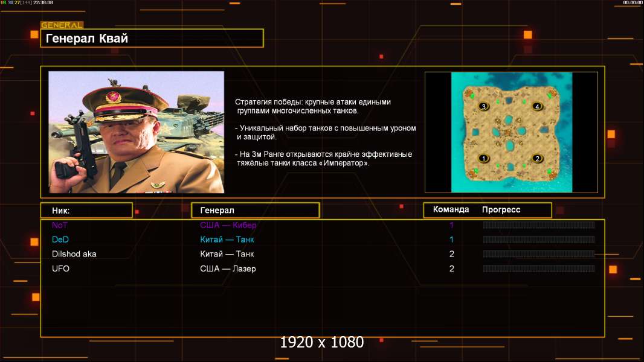Viewport: 644px width, 362px height.
Task: Click the 00:00:00 timer display
Action: [633, 3]
